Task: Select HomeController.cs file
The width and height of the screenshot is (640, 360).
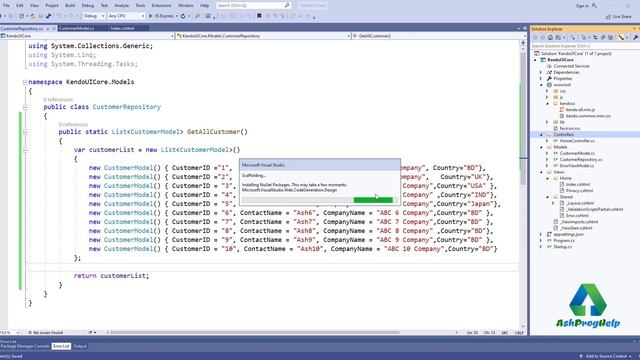Action: tap(577, 141)
